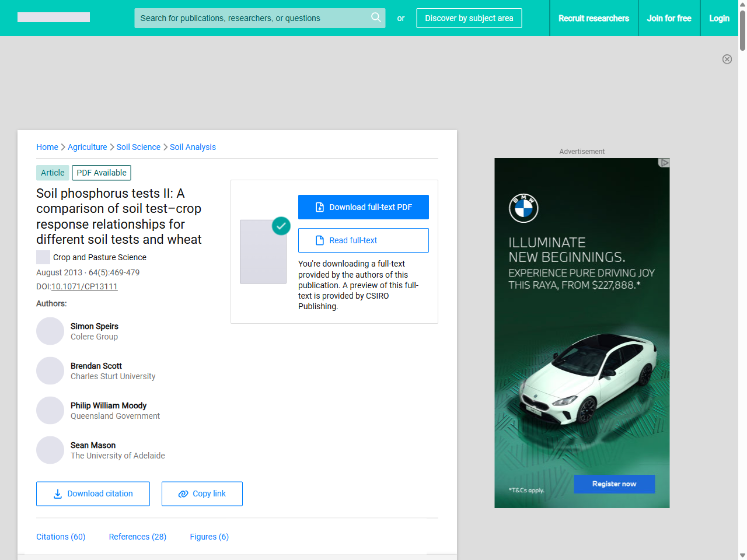
Task: Click Simon Speirs profile avatar
Action: 50,331
